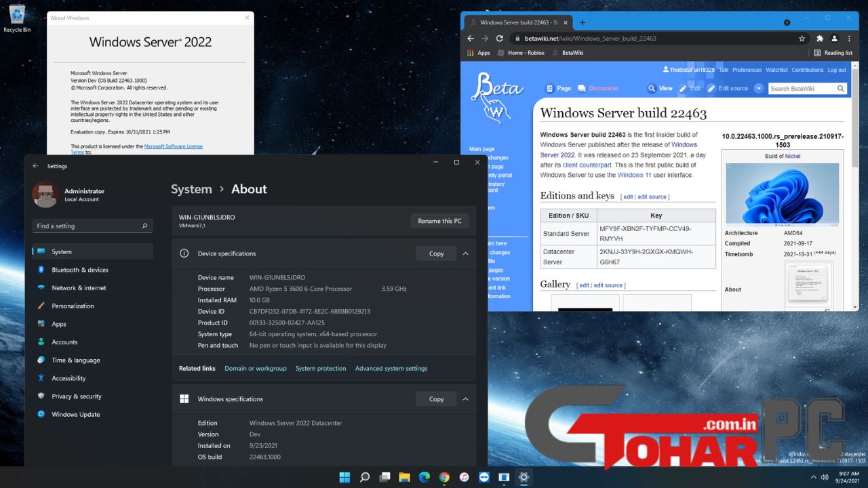The width and height of the screenshot is (868, 488).
Task: Click the Find a setting search box
Action: click(x=92, y=226)
